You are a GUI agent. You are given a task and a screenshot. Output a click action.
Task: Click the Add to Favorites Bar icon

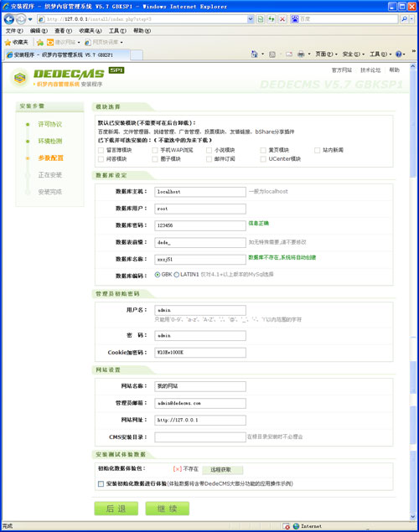point(40,43)
